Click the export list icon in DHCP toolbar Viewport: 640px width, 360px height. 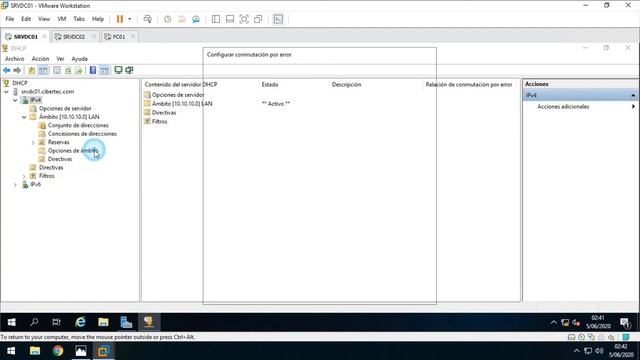pyautogui.click(x=78, y=70)
